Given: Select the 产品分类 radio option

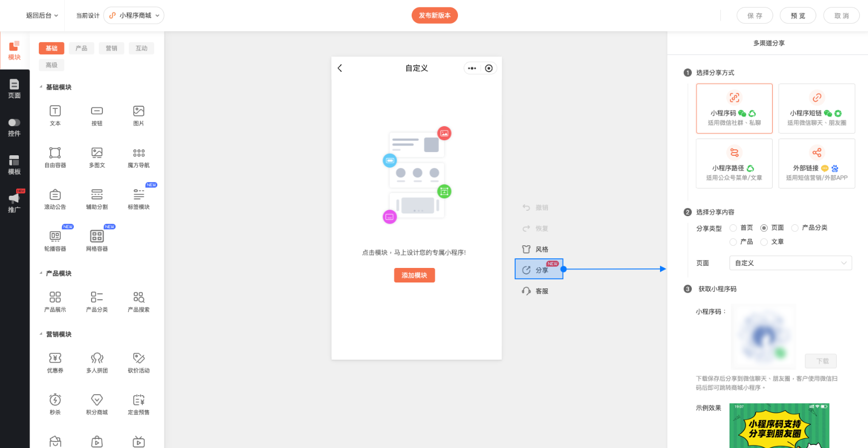Looking at the screenshot, I should click(795, 228).
